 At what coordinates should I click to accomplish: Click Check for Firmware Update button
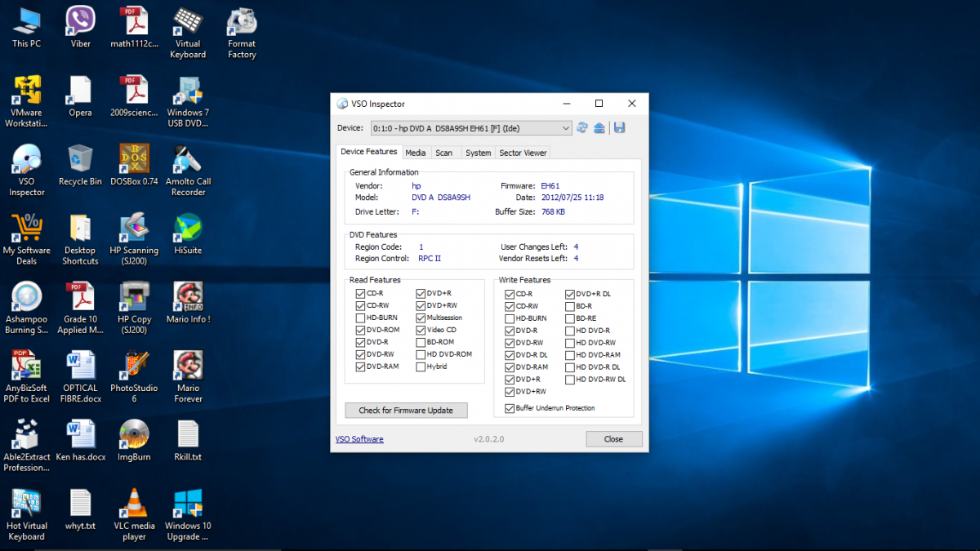(406, 410)
